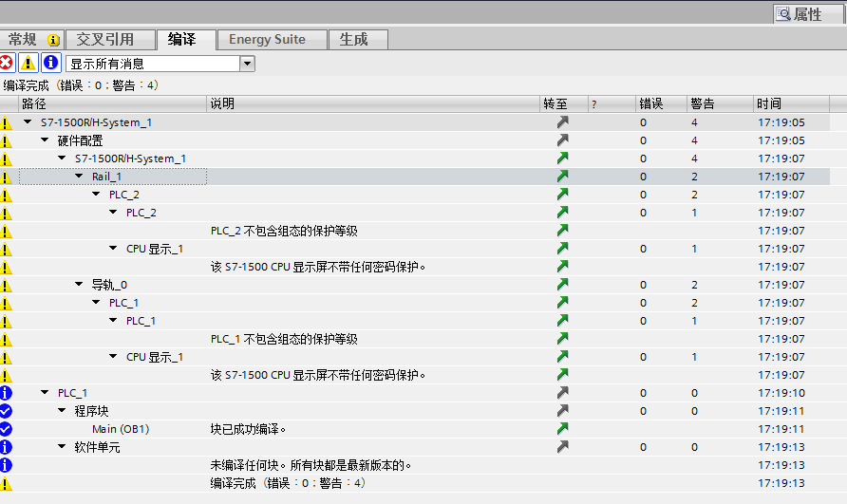Screen dimensions: 847x504
Task: Select the PLC_1 不包含组态的保护等级 message text
Action: pyautogui.click(x=284, y=339)
